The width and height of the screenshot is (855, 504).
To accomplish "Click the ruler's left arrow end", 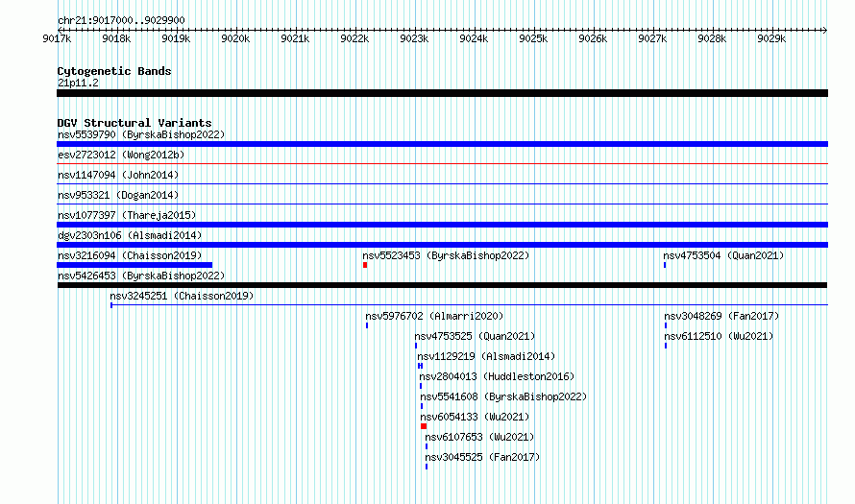I will (60, 30).
